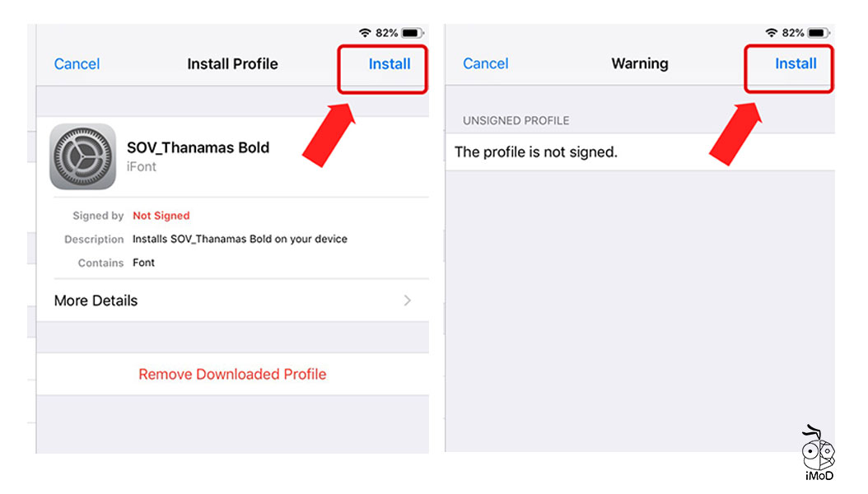
Task: Select the SOV_Thanamas Bold profile name
Action: pyautogui.click(x=198, y=147)
